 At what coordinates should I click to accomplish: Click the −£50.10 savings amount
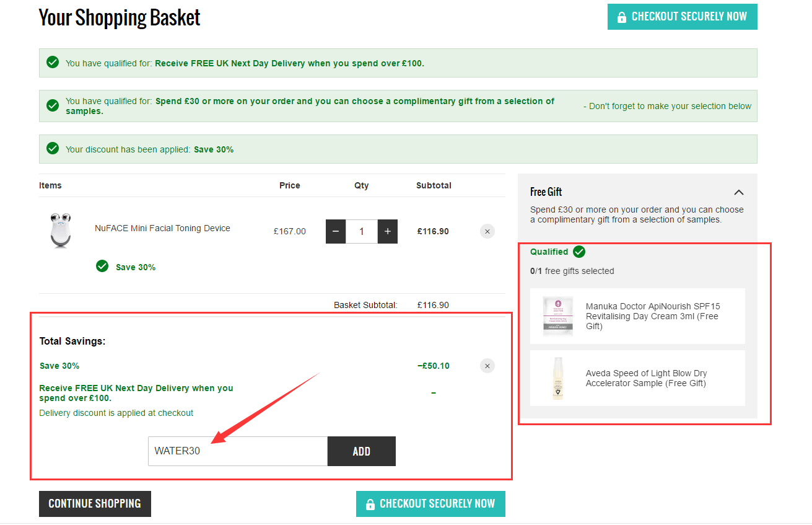click(x=434, y=366)
